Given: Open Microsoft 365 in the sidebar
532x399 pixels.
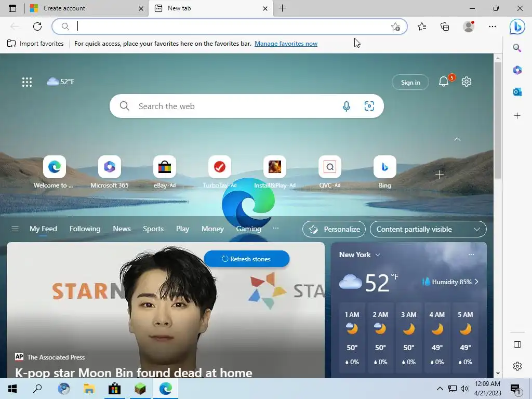Looking at the screenshot, I should coord(517,70).
